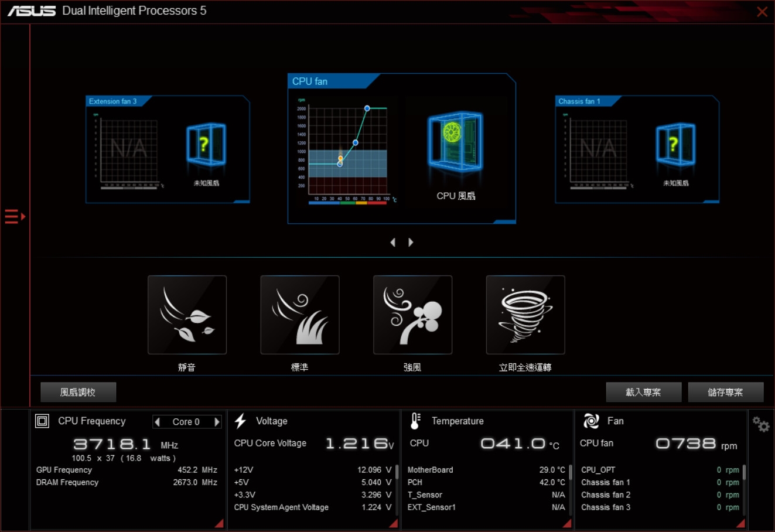775x532 pixels.
Task: Click the Temperature thermometer icon
Action: click(x=415, y=421)
